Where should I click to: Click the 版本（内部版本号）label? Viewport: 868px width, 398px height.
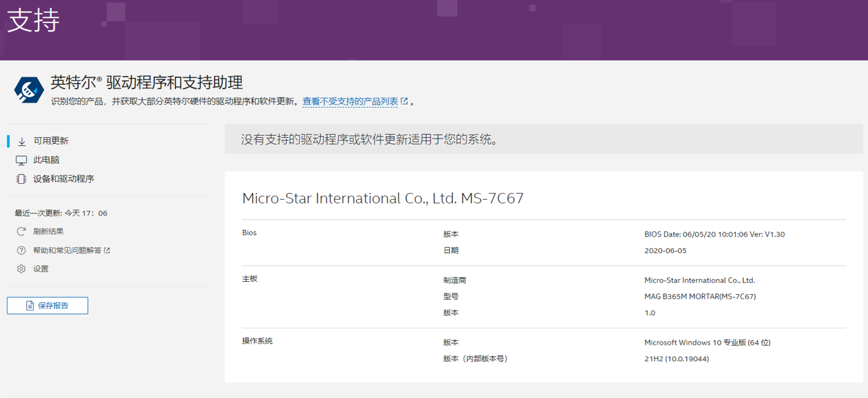click(x=475, y=359)
